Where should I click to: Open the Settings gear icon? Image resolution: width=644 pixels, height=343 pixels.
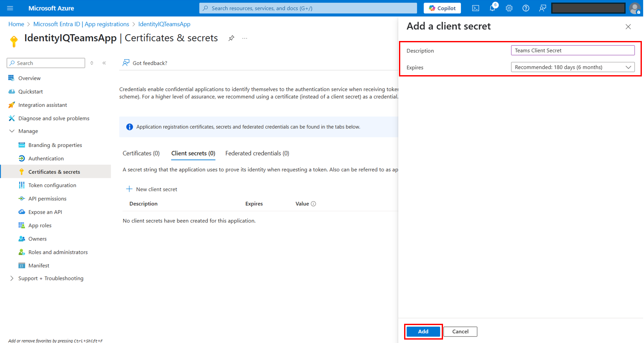point(509,8)
